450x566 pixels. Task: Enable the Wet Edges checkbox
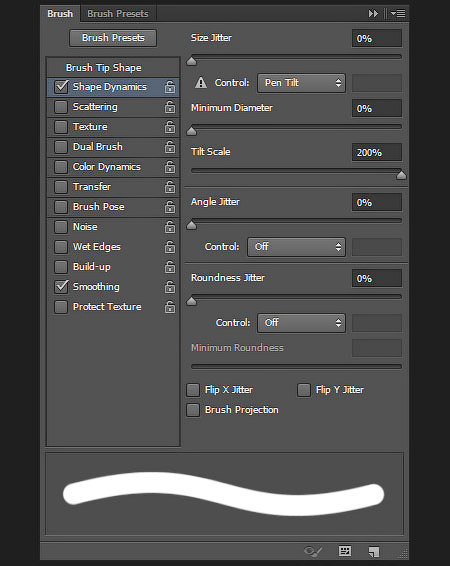61,247
